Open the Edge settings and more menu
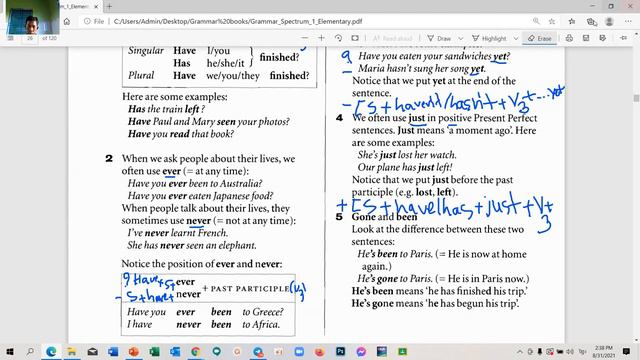 point(628,21)
